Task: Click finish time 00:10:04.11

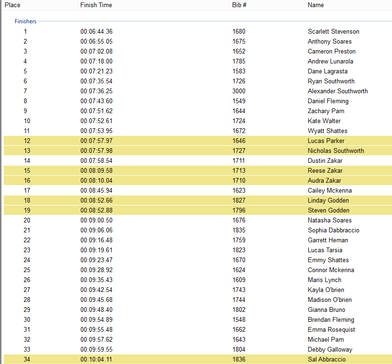Action: pos(96,359)
